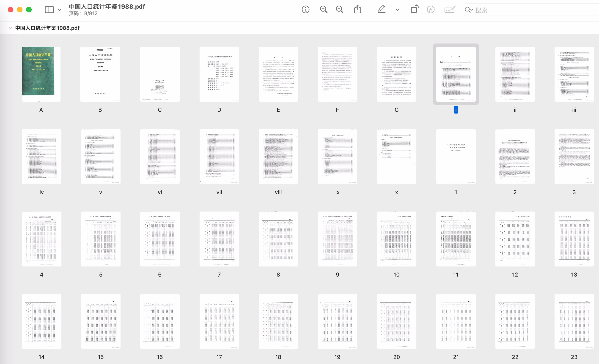Image resolution: width=599 pixels, height=364 pixels.
Task: Zoom in using the magnifier plus icon
Action: pos(339,10)
